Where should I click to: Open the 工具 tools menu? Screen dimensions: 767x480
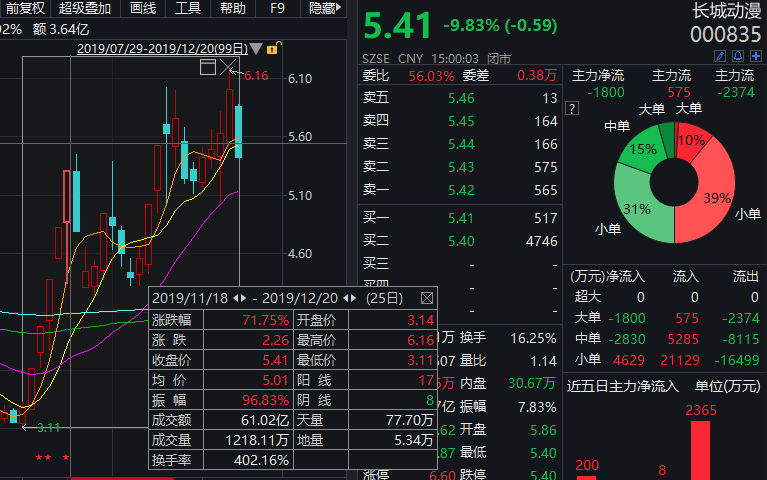[188, 8]
